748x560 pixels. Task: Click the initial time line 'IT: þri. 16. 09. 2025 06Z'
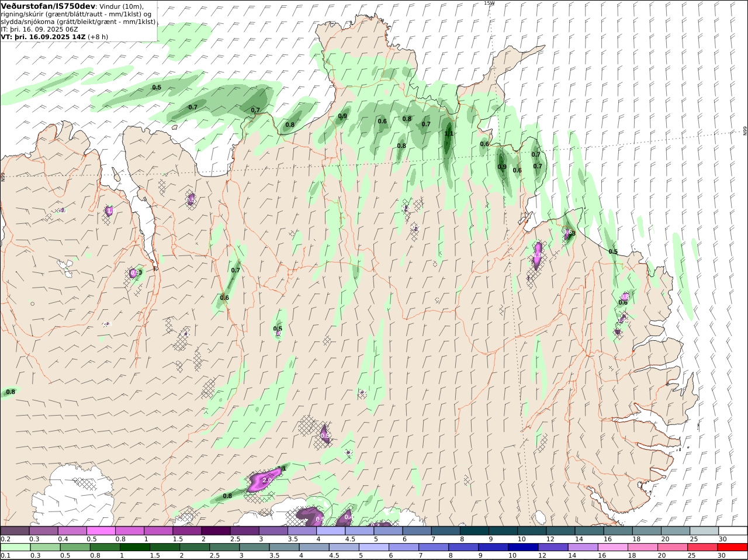39,29
